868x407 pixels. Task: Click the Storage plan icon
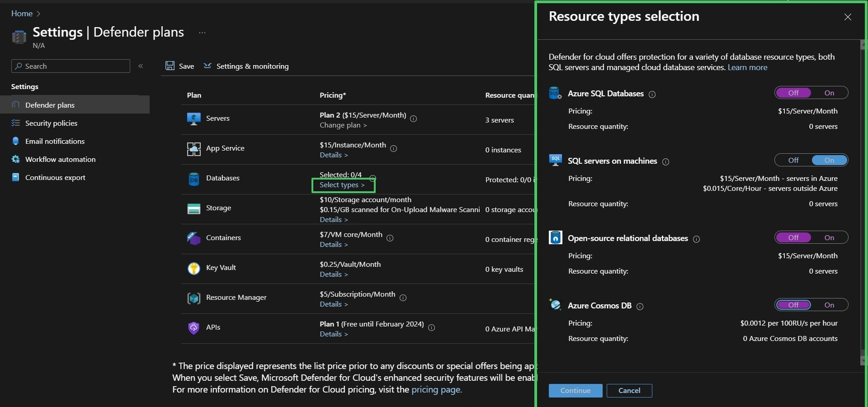pyautogui.click(x=194, y=208)
